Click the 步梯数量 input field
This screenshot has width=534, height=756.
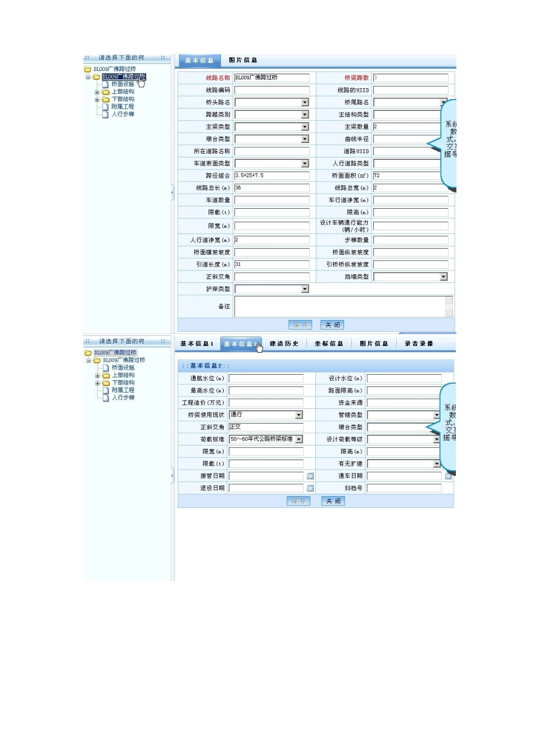click(411, 240)
